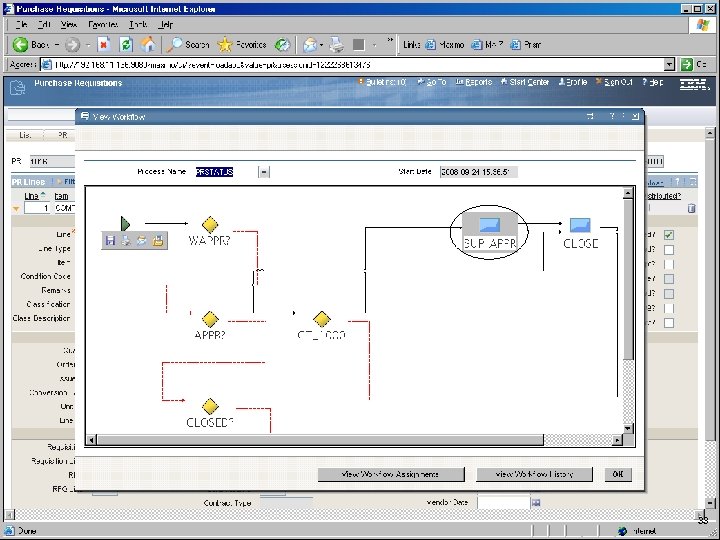Click the save icon in floating image toolbar

click(110, 240)
